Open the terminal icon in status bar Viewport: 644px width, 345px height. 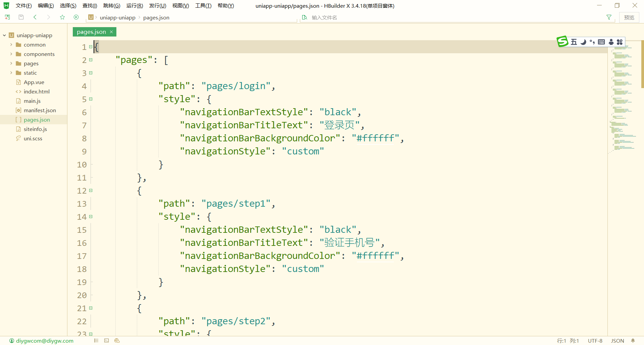pyautogui.click(x=107, y=341)
